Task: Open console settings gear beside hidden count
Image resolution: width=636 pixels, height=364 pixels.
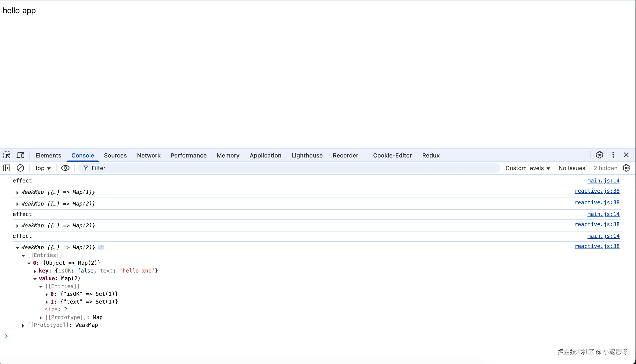Action: tap(626, 168)
